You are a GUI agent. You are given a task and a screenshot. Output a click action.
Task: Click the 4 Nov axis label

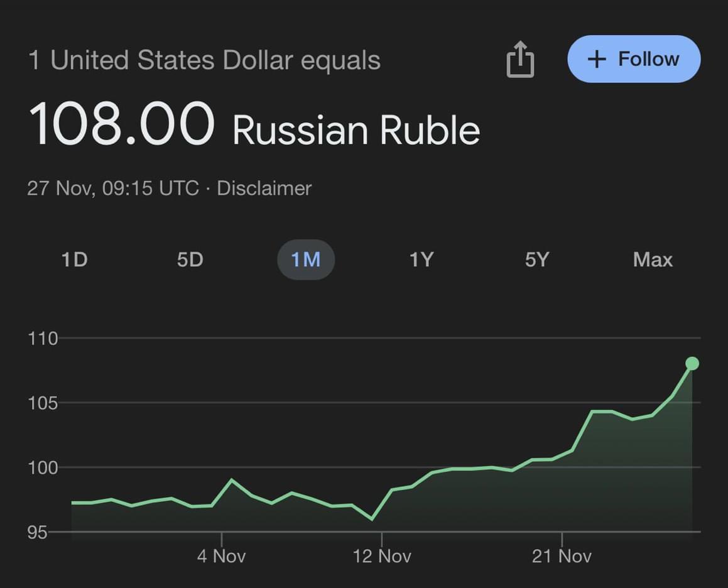[x=221, y=556]
